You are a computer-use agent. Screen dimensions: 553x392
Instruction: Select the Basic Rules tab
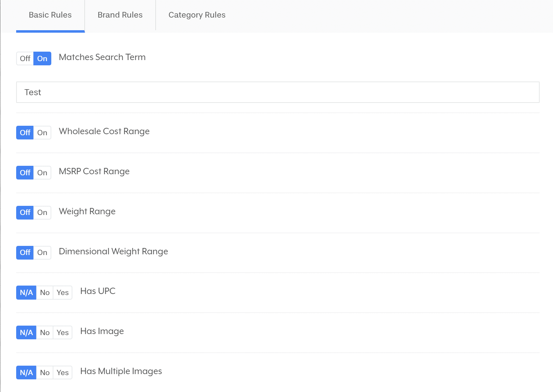coord(50,15)
